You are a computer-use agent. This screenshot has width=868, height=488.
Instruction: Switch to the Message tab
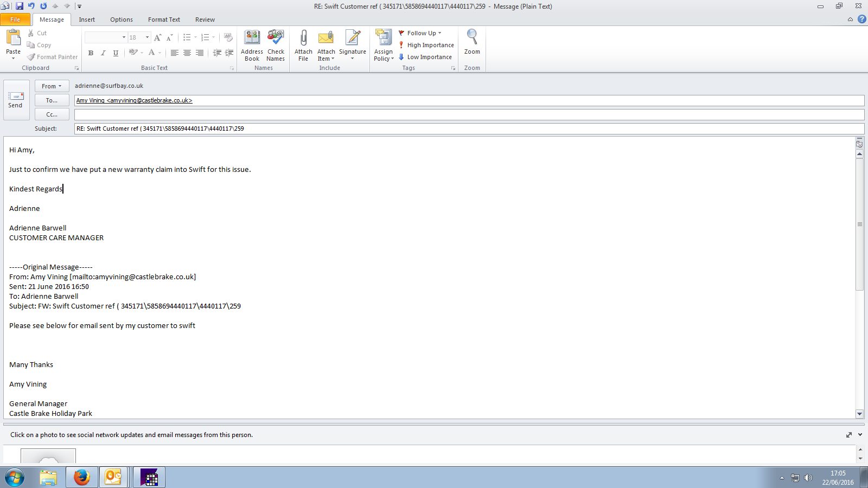(x=52, y=20)
